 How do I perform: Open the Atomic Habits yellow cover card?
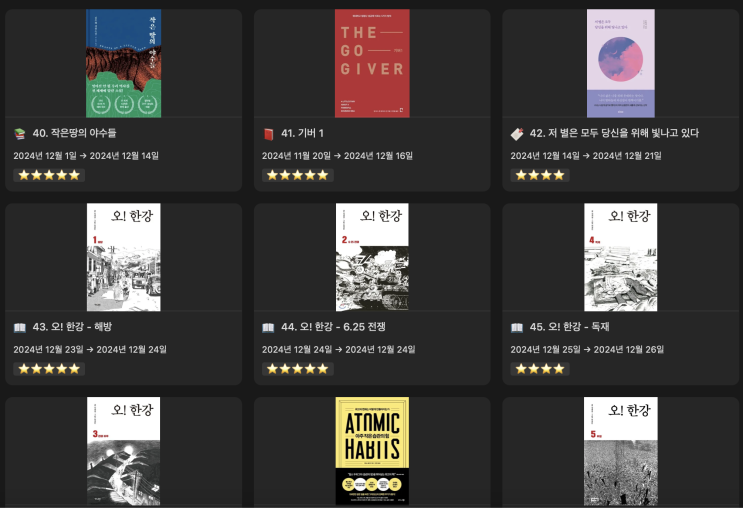click(x=372, y=451)
